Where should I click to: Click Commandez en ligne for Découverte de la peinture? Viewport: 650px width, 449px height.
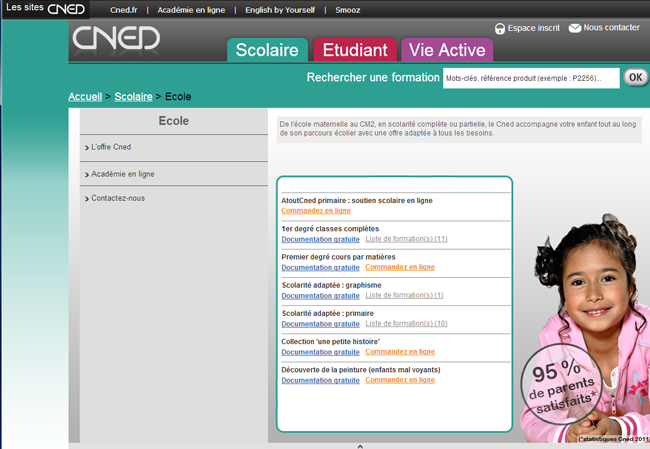click(x=400, y=380)
